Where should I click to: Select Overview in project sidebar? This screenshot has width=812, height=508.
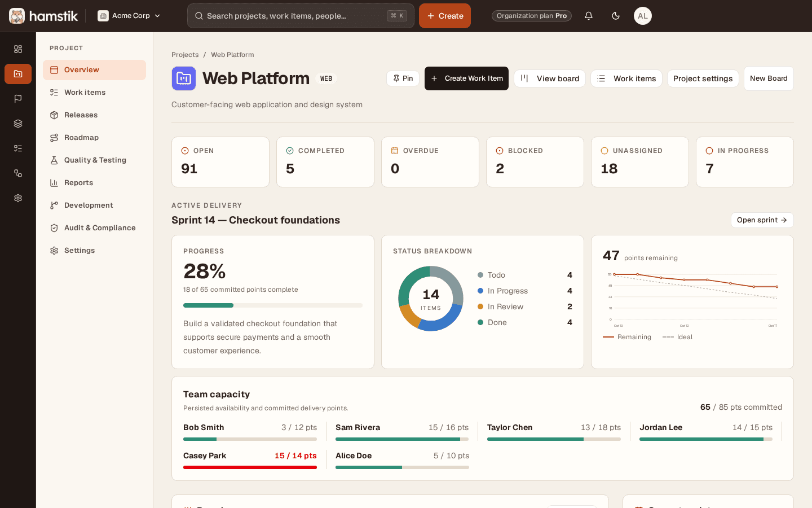pyautogui.click(x=94, y=70)
